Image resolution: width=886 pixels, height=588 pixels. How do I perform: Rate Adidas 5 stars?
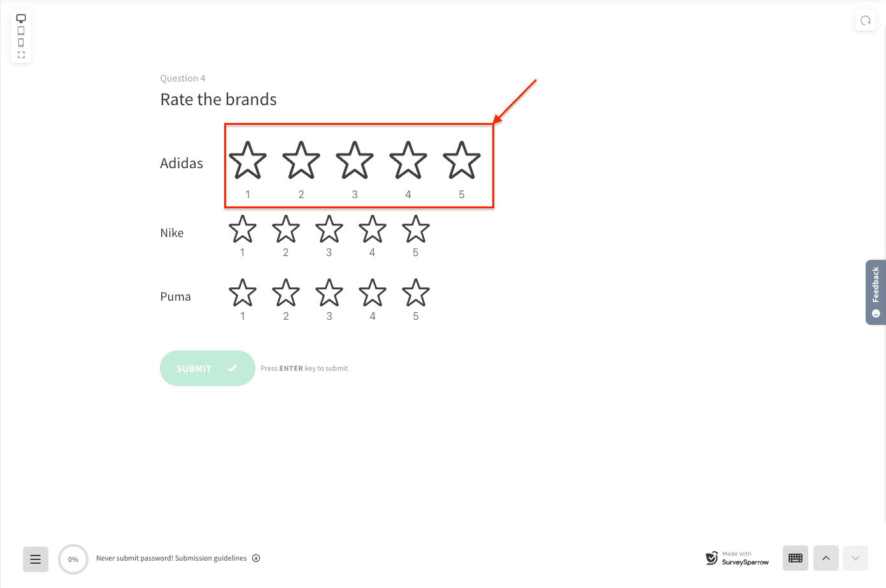coord(462,161)
